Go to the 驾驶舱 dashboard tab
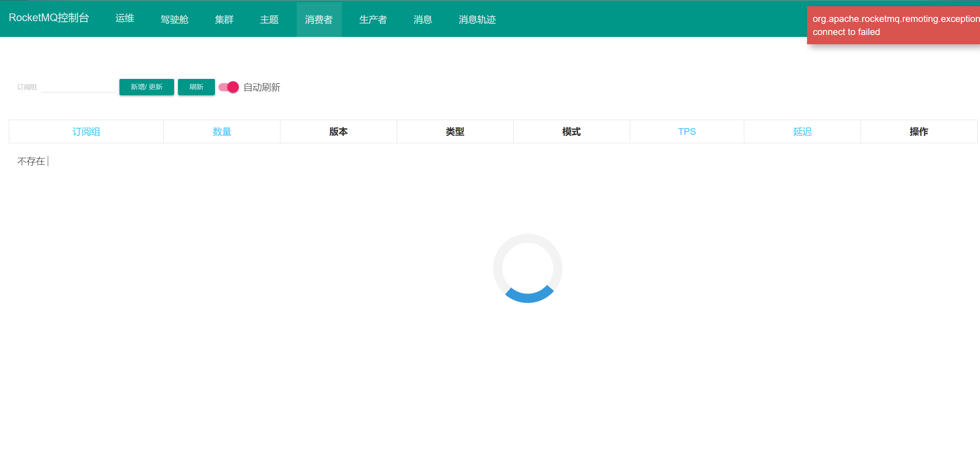 click(x=174, y=19)
